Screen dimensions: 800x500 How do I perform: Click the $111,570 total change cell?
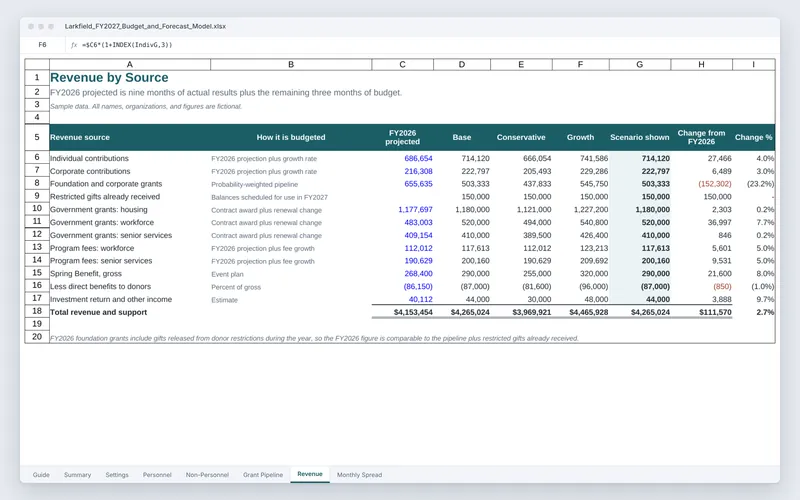[x=701, y=312]
